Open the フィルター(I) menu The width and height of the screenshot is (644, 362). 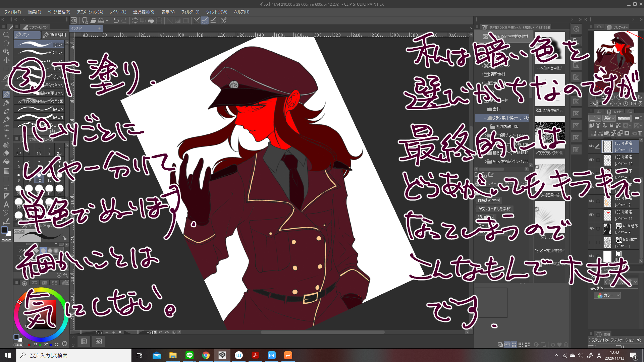pos(190,12)
